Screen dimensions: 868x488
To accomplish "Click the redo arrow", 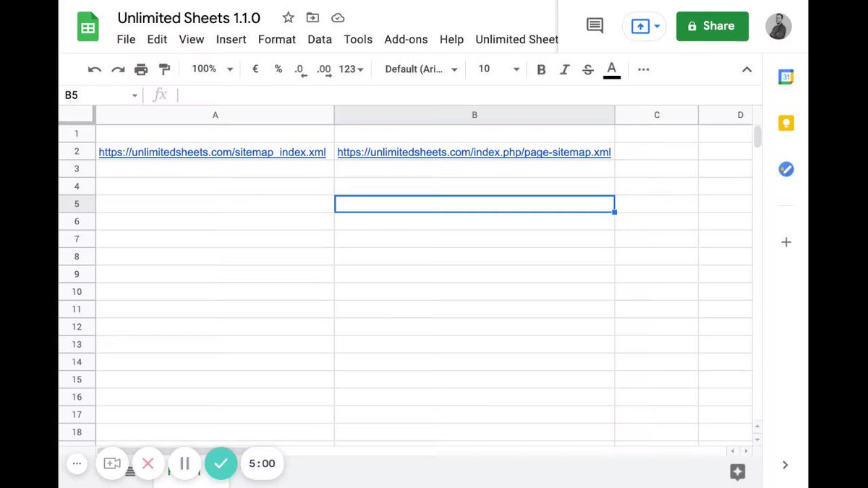I will coord(118,69).
